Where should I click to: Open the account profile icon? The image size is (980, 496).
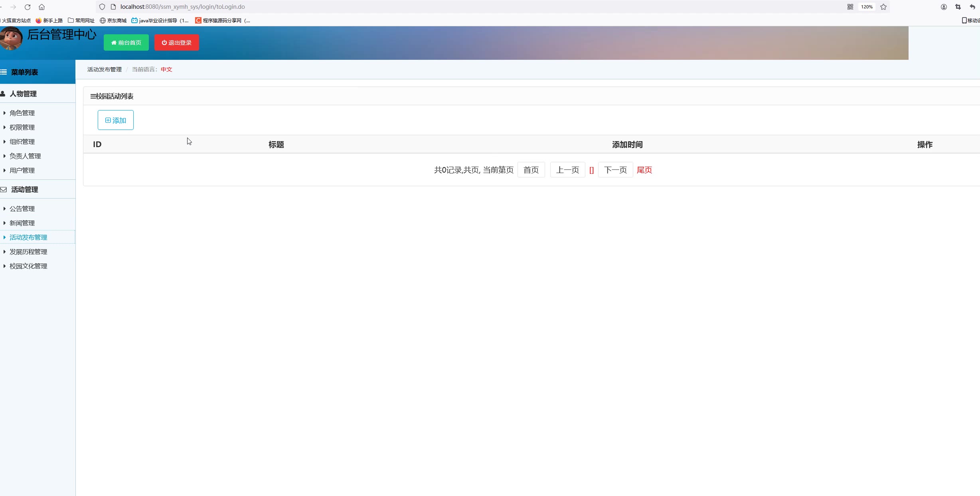click(944, 7)
